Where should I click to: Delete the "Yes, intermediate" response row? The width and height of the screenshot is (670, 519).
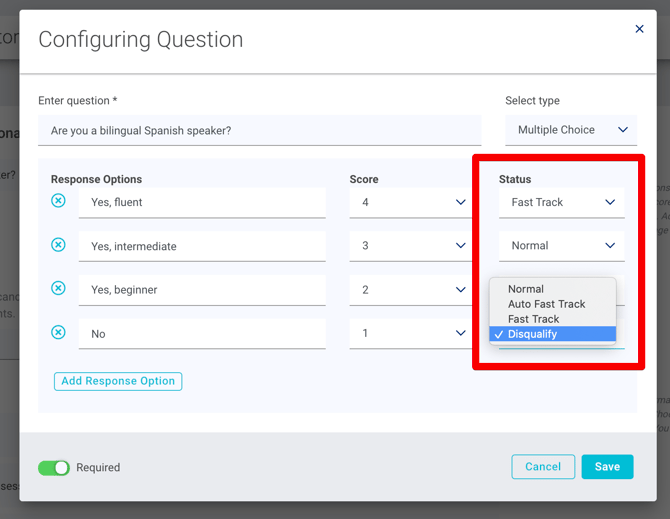(58, 245)
